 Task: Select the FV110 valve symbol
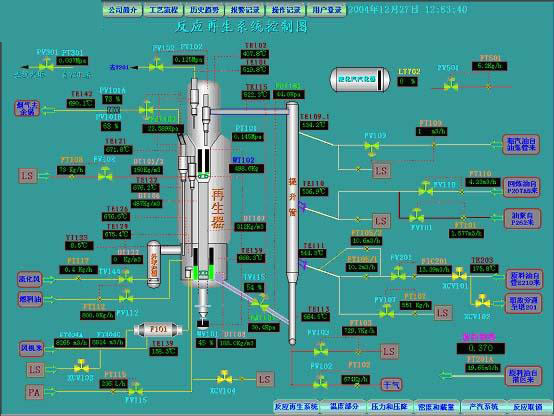pos(425,189)
